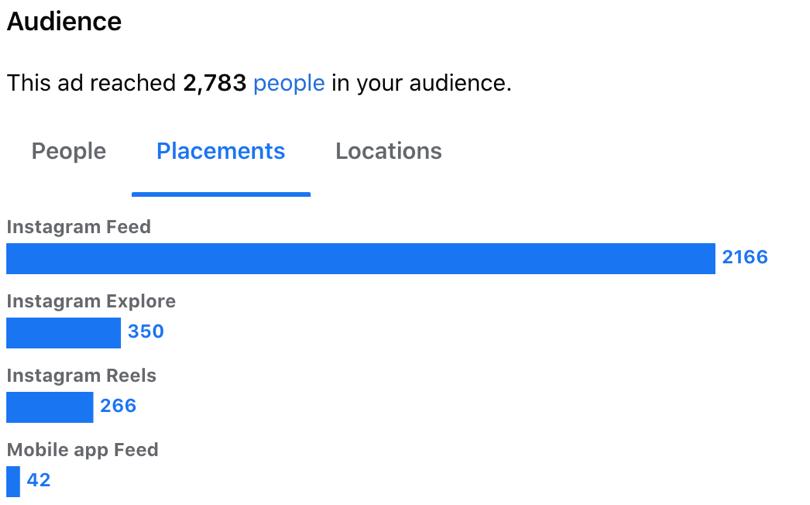Click the 42 value label
The image size is (810, 505).
[x=39, y=480]
